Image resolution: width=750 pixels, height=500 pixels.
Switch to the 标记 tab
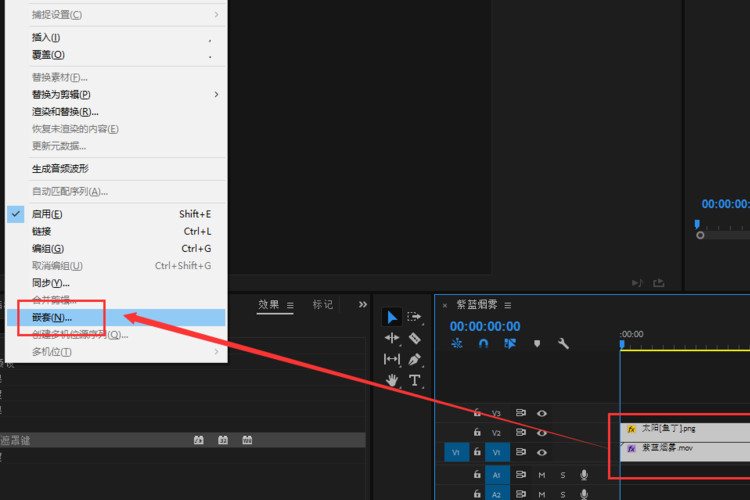pos(323,305)
